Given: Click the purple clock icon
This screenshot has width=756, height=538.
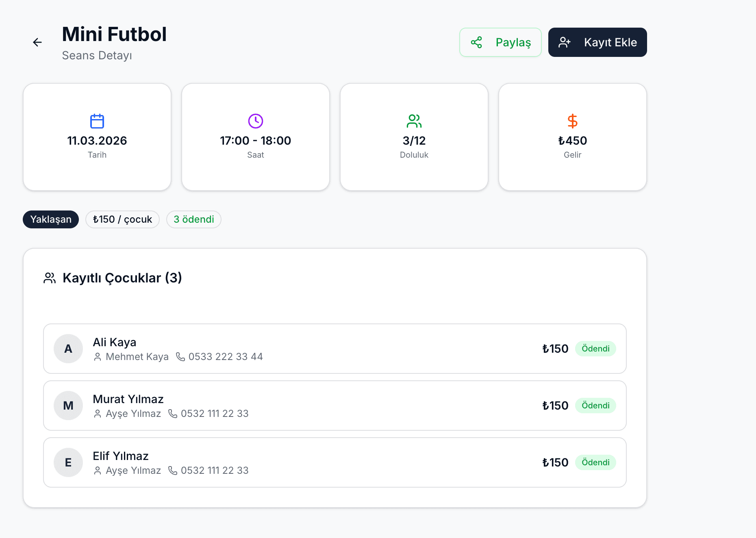Looking at the screenshot, I should 256,121.
